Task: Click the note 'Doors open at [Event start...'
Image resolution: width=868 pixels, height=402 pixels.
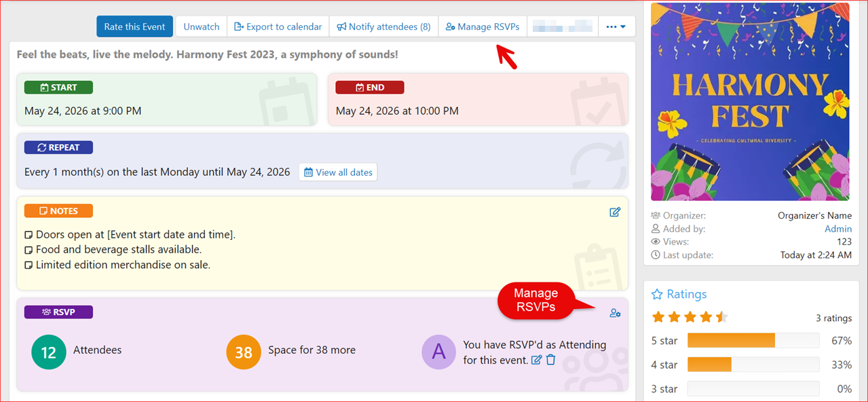Action: [x=136, y=235]
